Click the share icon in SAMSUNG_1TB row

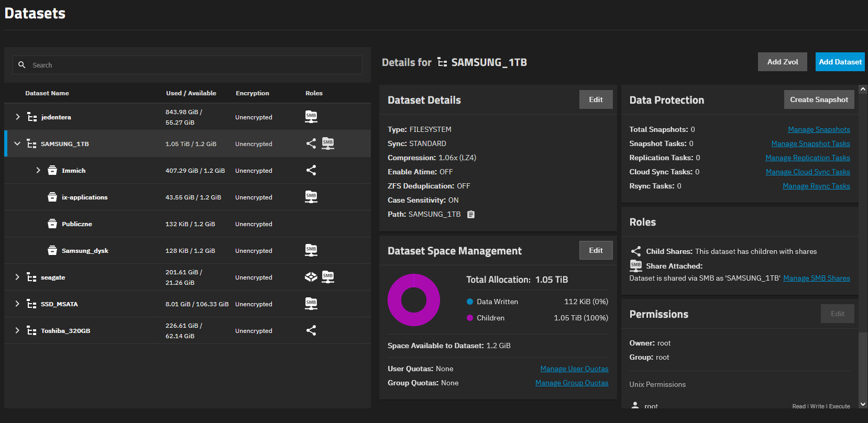pyautogui.click(x=311, y=143)
